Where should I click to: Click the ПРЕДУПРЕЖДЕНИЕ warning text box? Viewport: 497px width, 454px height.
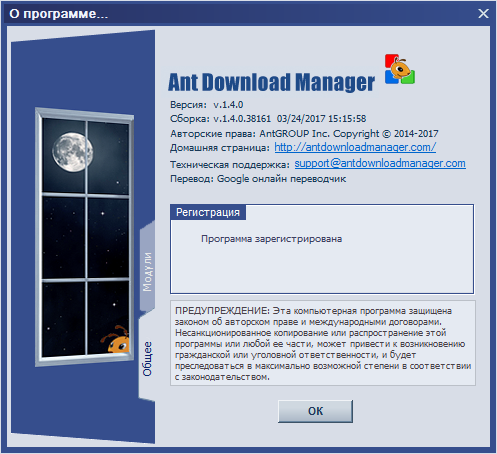[323, 343]
